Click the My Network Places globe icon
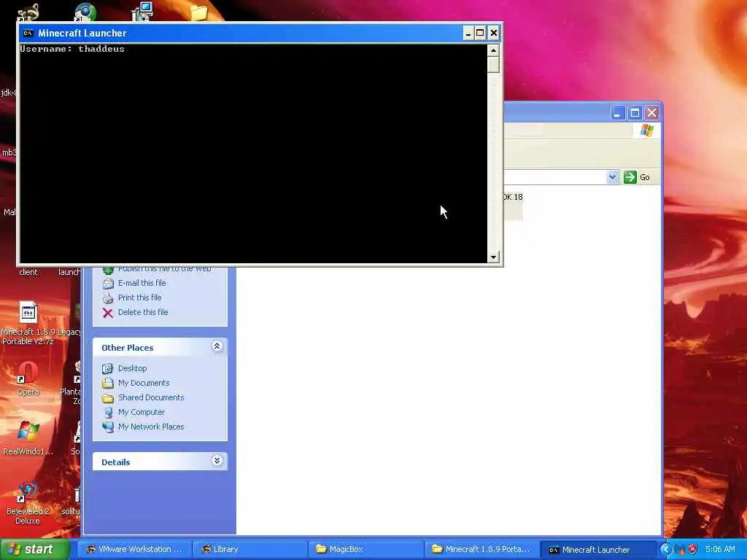747x560 pixels. point(108,427)
